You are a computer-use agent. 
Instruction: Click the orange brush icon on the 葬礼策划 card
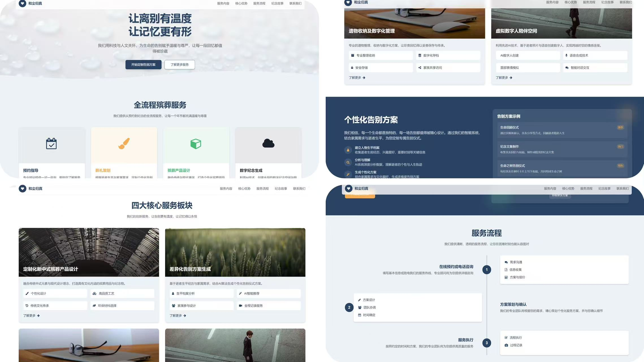click(x=124, y=144)
